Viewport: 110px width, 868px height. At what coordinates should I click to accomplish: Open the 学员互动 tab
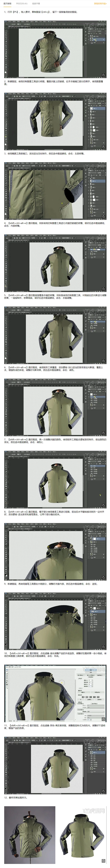[x=22, y=3]
